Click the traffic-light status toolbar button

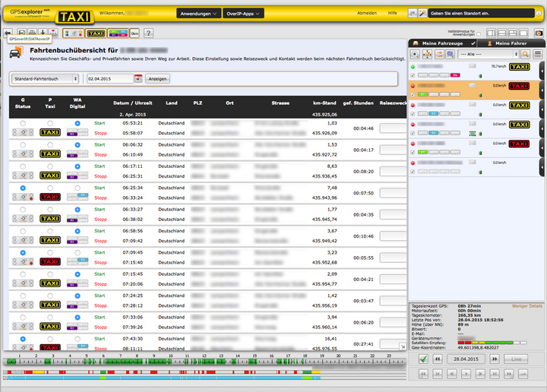[73, 33]
